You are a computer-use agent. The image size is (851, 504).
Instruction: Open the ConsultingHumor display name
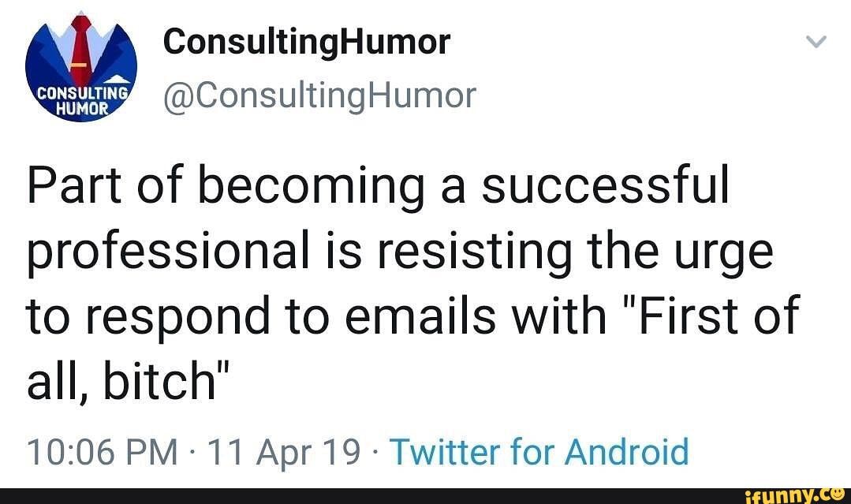307,41
